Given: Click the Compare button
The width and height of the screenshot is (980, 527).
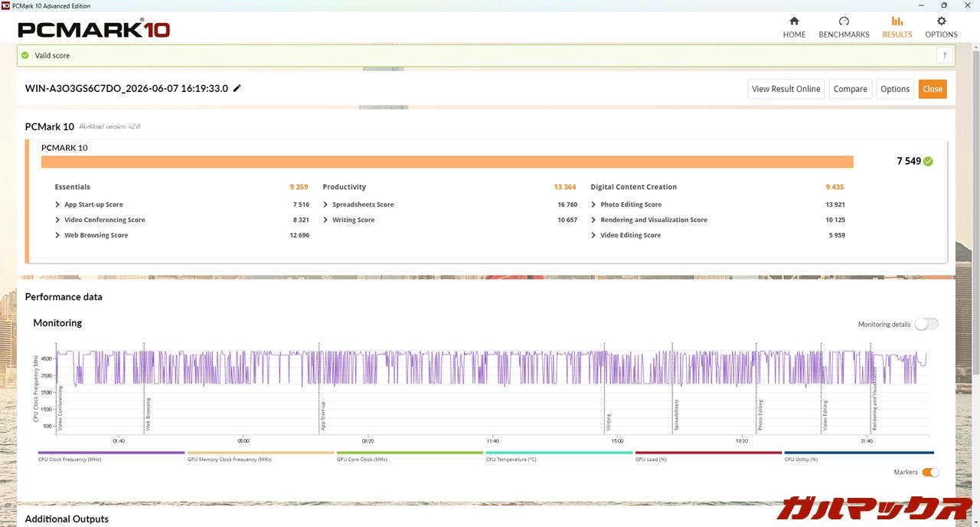Looking at the screenshot, I should click(x=850, y=89).
